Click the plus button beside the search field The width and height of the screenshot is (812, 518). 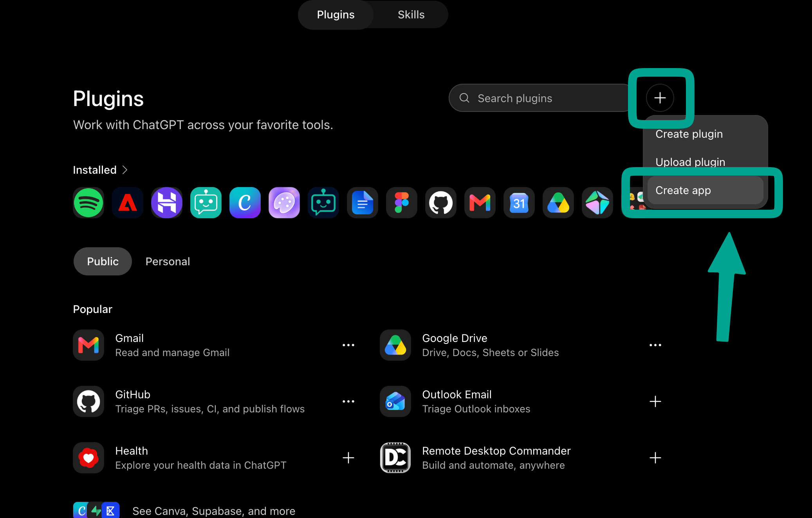coord(660,98)
